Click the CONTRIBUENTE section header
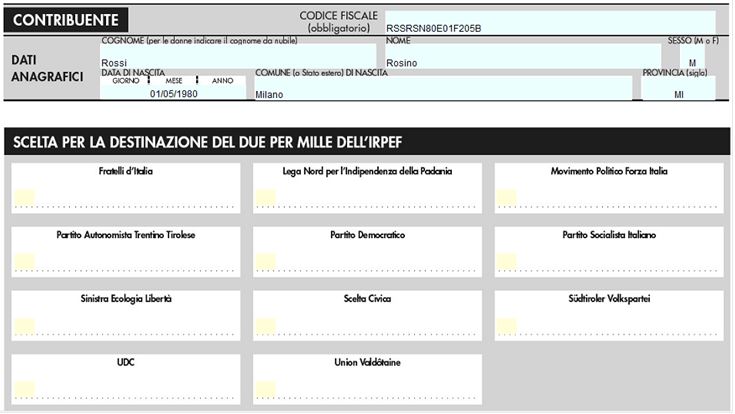This screenshot has height=414, width=735. coord(66,20)
